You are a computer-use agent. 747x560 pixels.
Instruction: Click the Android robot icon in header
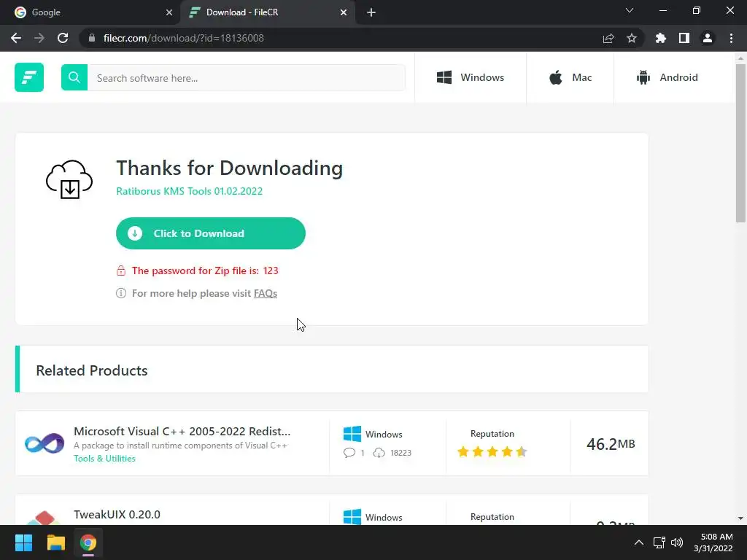tap(643, 77)
